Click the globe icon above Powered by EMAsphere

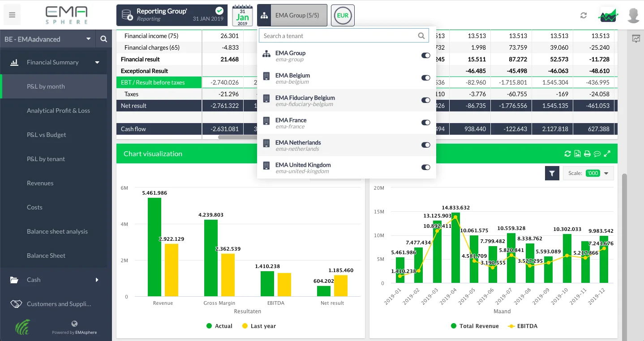point(74,324)
